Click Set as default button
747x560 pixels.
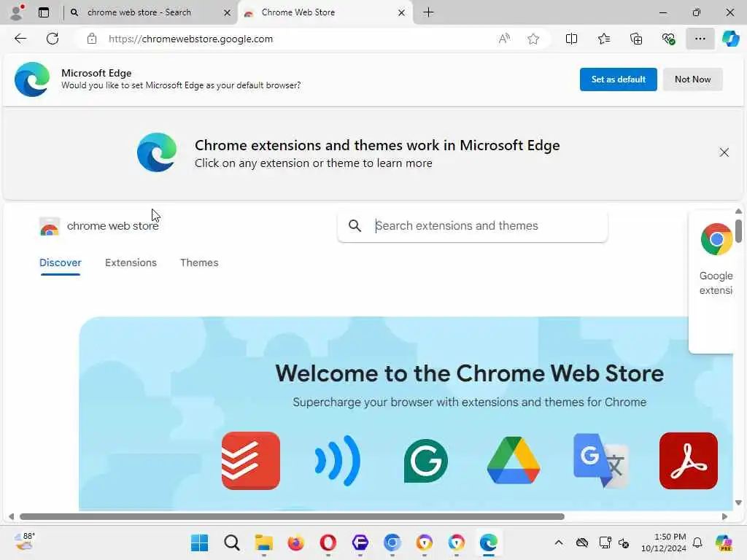pyautogui.click(x=618, y=79)
